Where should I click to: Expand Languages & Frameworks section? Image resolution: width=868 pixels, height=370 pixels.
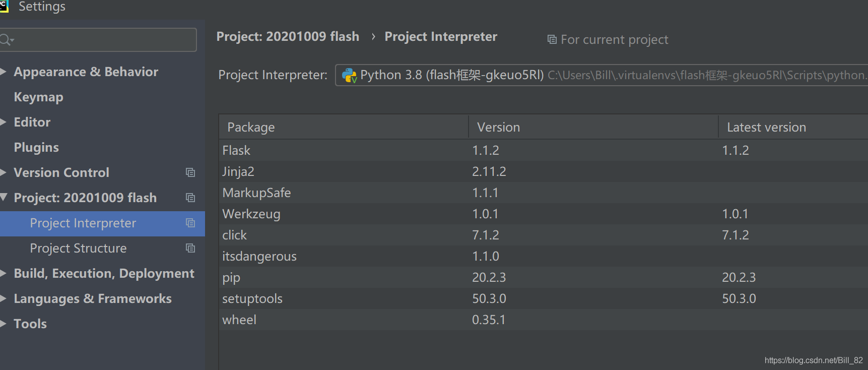pos(3,298)
